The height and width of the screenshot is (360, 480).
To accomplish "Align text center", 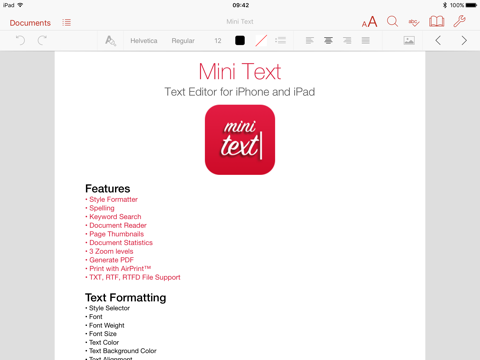I will pos(328,40).
